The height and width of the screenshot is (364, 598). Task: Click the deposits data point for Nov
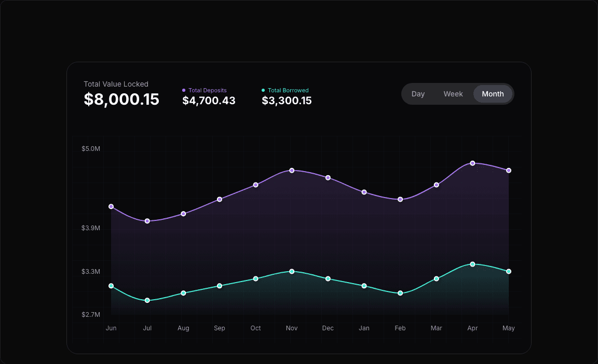pos(292,171)
